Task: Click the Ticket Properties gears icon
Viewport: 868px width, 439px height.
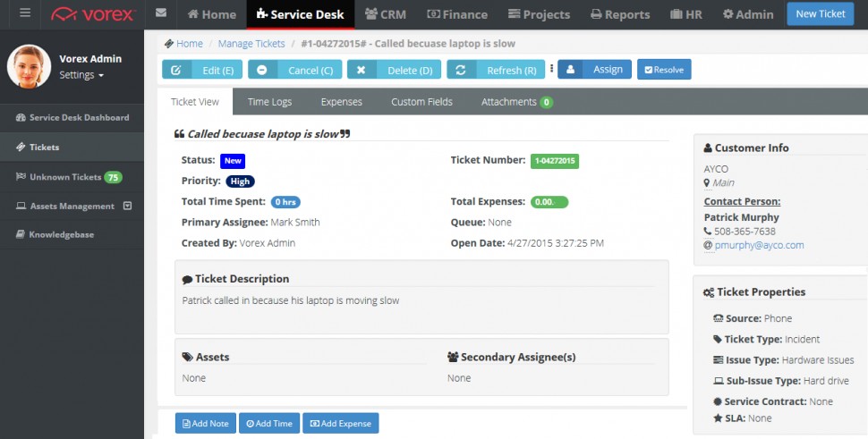Action: click(709, 292)
